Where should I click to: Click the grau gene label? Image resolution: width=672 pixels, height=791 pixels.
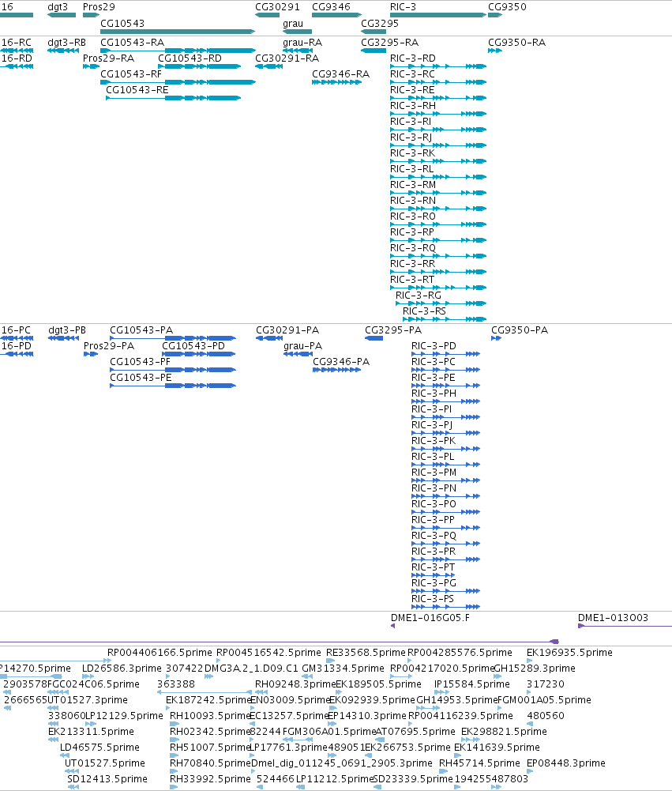293,24
